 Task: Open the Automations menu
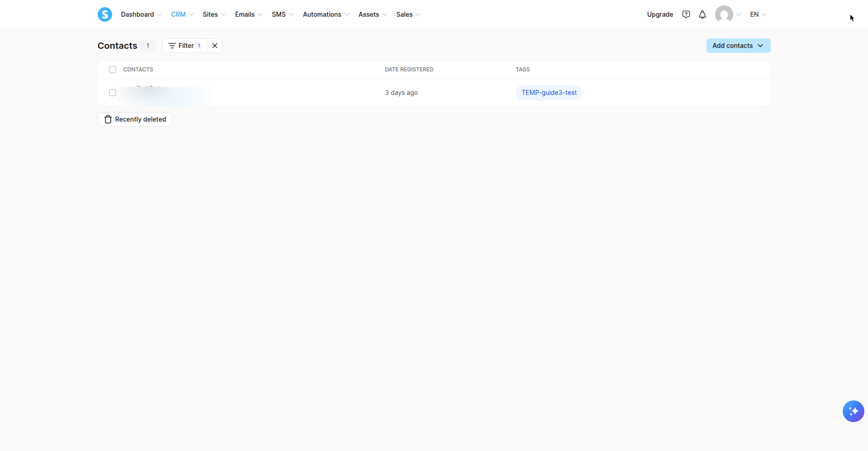[326, 14]
